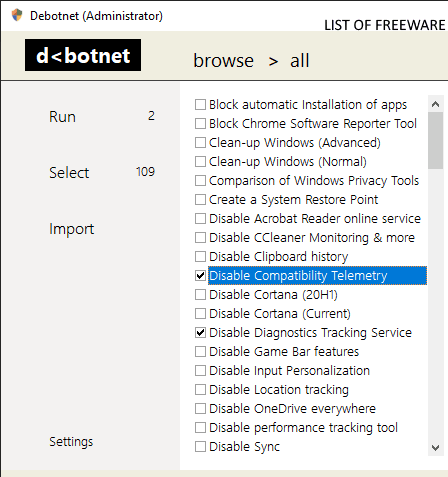Check Disable Sync checkbox
Image resolution: width=448 pixels, height=477 pixels.
coord(200,446)
